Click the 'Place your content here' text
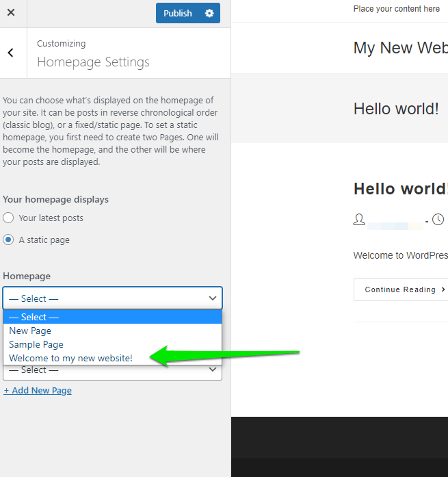The height and width of the screenshot is (477, 448). [x=396, y=9]
